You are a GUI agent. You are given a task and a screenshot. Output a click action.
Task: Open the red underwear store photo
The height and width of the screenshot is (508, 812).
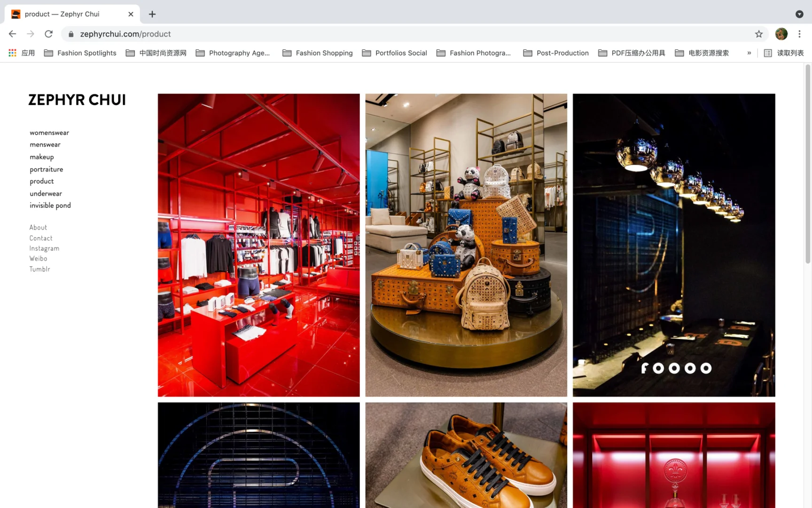258,245
